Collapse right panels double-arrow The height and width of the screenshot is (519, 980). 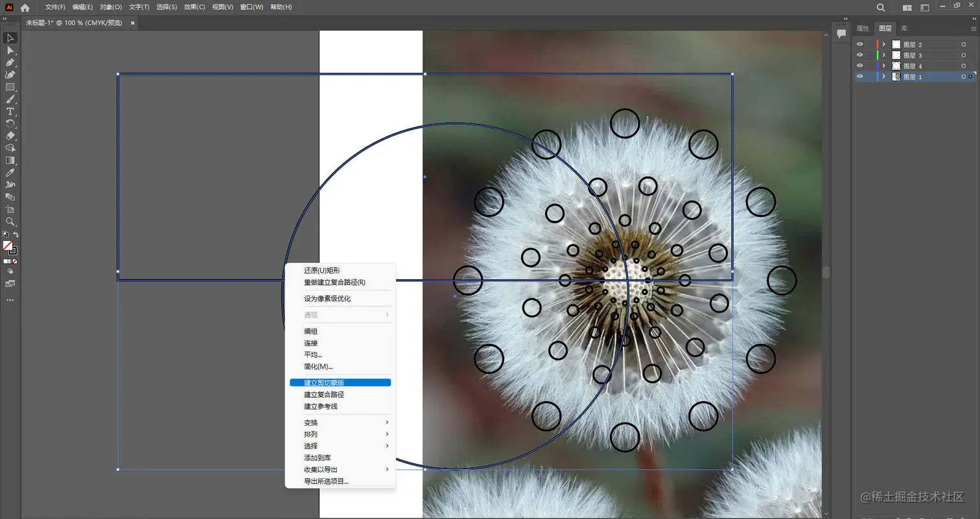tap(975, 19)
